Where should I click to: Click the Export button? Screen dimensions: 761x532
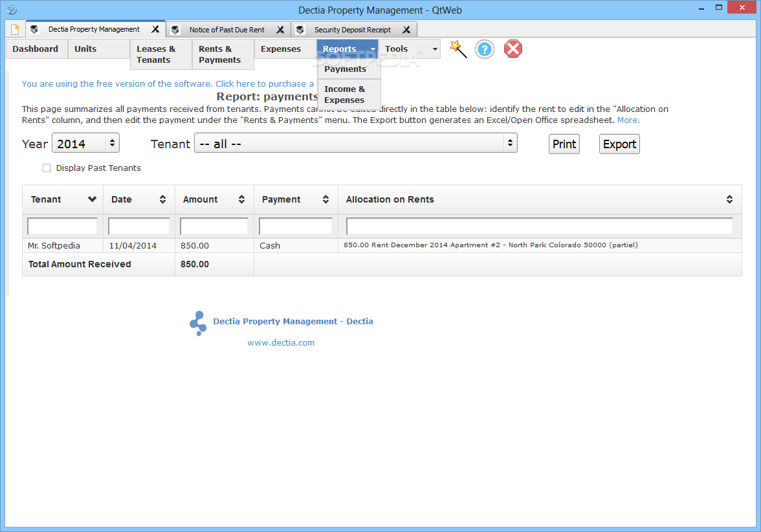[619, 144]
